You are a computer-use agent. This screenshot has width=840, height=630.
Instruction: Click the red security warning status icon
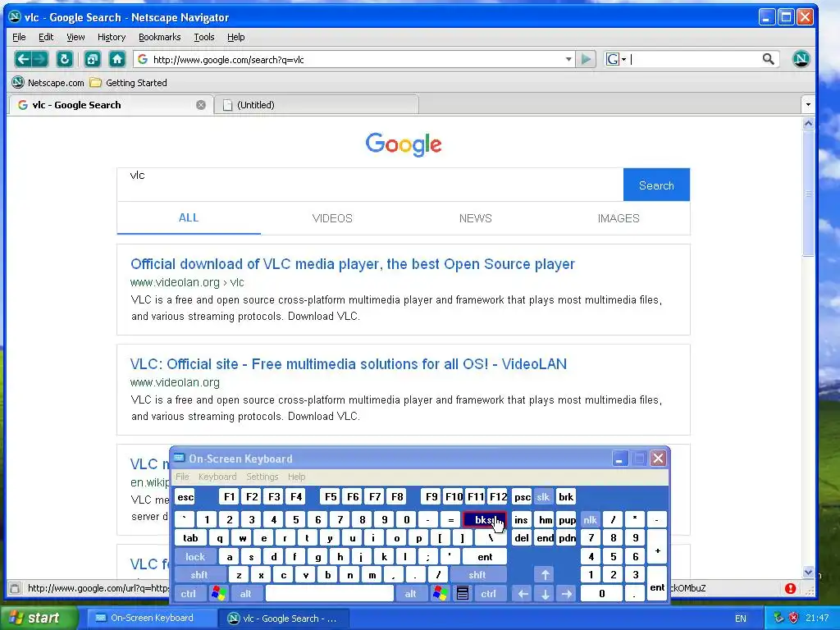[790, 588]
